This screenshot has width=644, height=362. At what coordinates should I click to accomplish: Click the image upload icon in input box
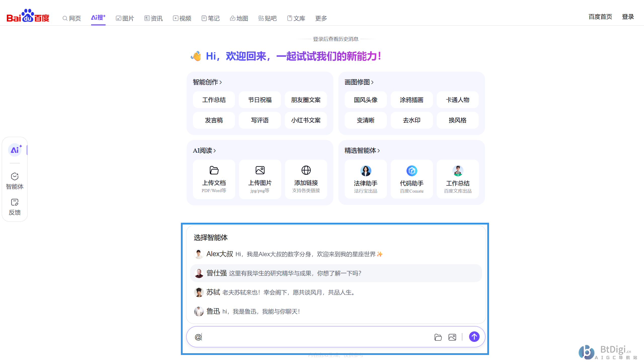pyautogui.click(x=452, y=337)
